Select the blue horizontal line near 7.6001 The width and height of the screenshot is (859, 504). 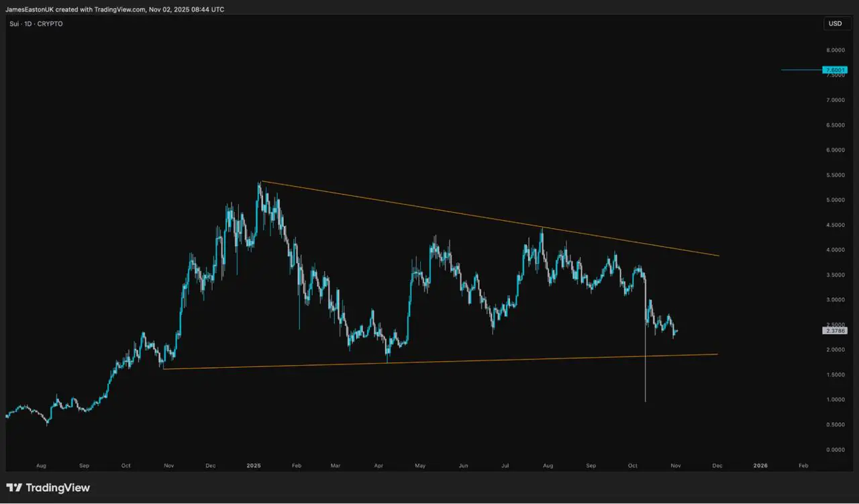(801, 70)
